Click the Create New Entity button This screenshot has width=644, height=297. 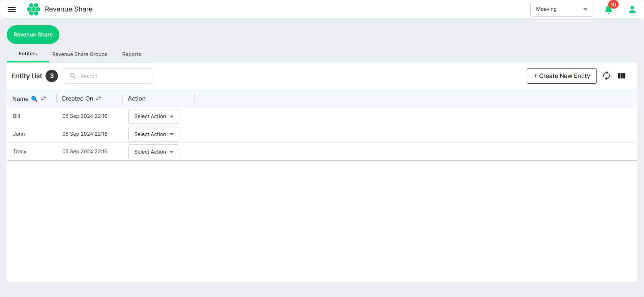[562, 76]
